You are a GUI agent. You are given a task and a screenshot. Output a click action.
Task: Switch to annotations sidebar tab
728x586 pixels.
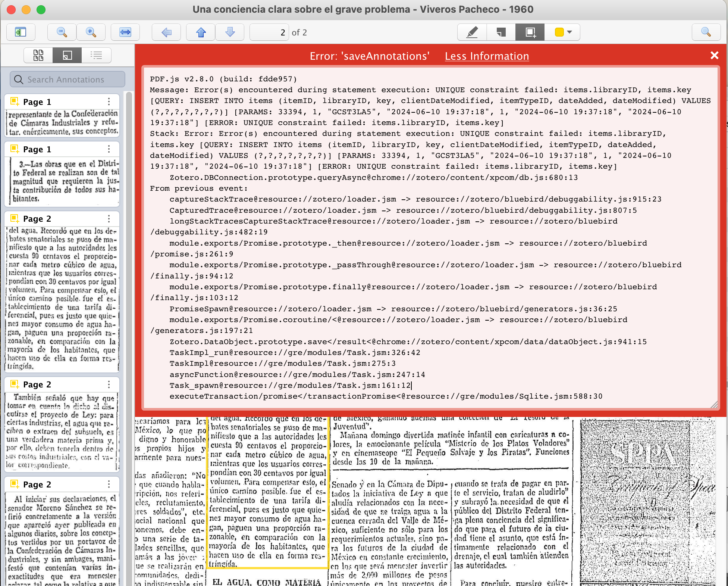coord(67,55)
